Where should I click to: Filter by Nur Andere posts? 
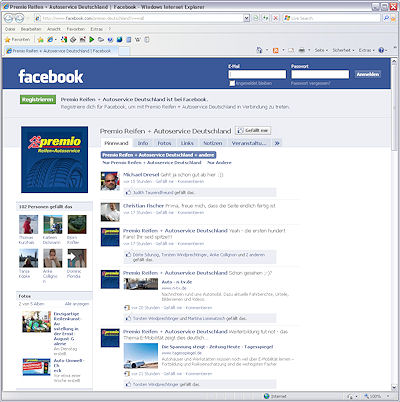tap(219, 163)
